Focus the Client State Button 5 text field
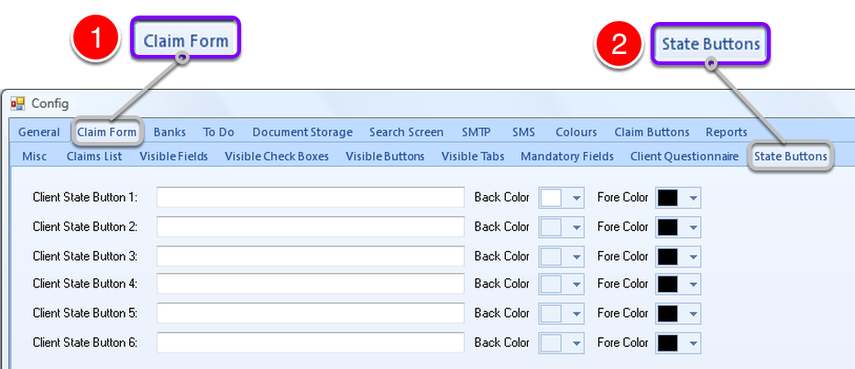The image size is (855, 369). click(311, 313)
